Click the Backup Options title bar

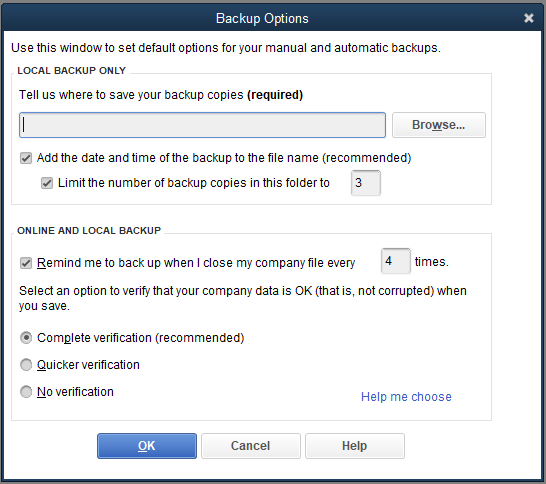pyautogui.click(x=262, y=18)
